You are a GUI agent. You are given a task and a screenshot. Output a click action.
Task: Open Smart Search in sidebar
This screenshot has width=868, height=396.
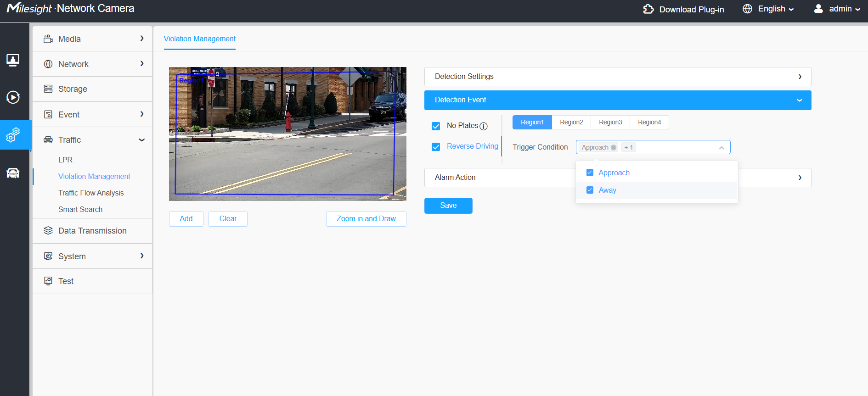pos(80,209)
